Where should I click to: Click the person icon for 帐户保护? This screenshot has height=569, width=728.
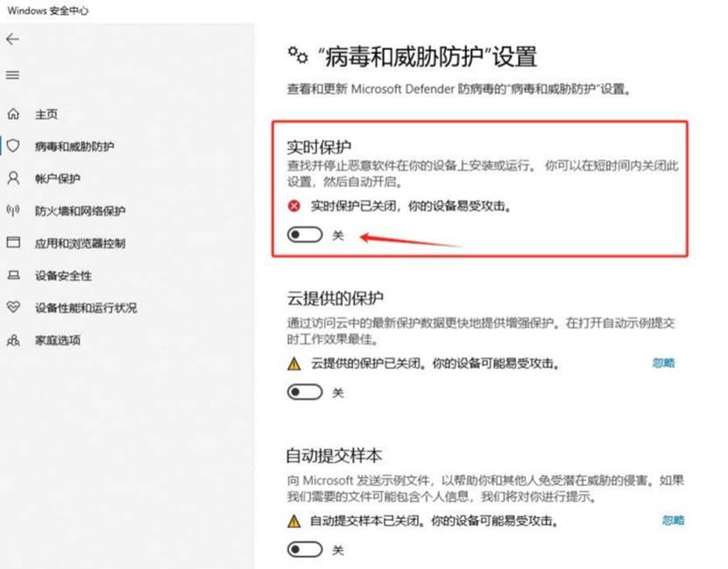tap(13, 178)
